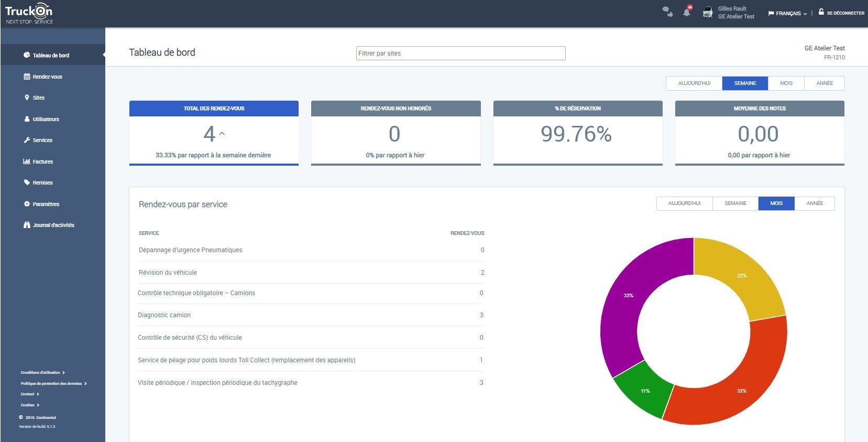Select top Aujourd'hui period filter
This screenshot has width=868, height=442.
coord(694,83)
